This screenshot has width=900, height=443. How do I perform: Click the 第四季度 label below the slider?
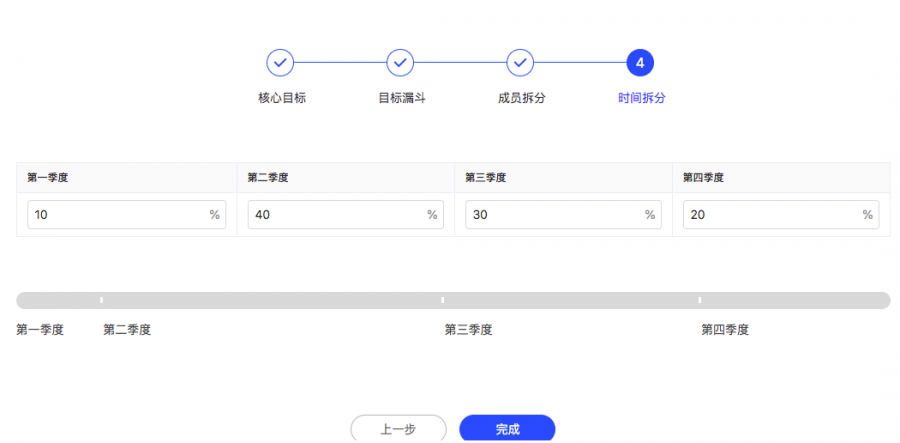(725, 330)
